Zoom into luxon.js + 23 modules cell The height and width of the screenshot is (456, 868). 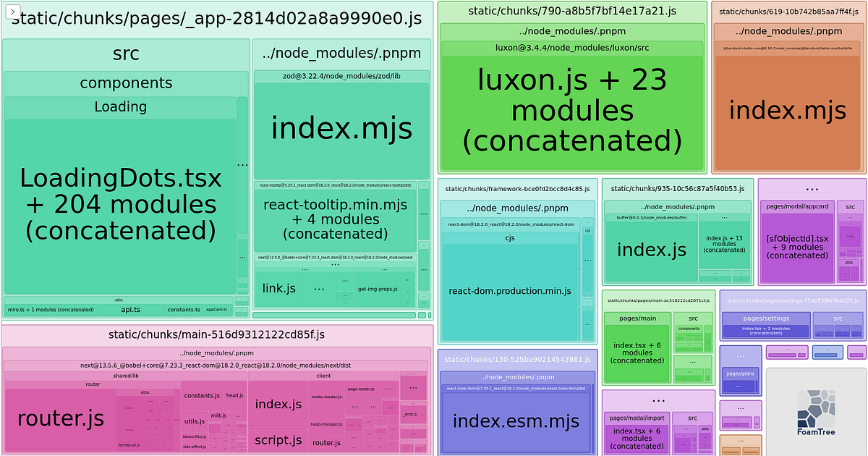coord(572,109)
